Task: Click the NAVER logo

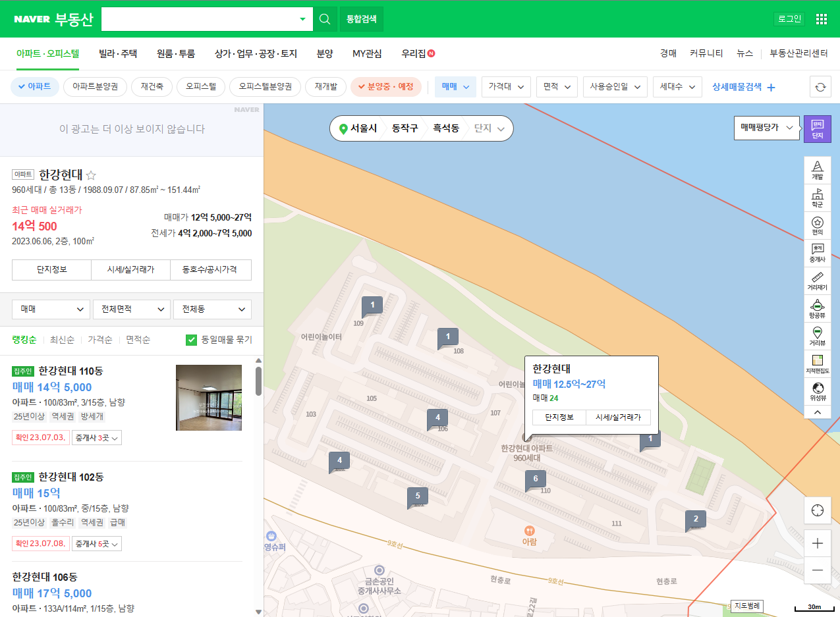Action: click(32, 19)
